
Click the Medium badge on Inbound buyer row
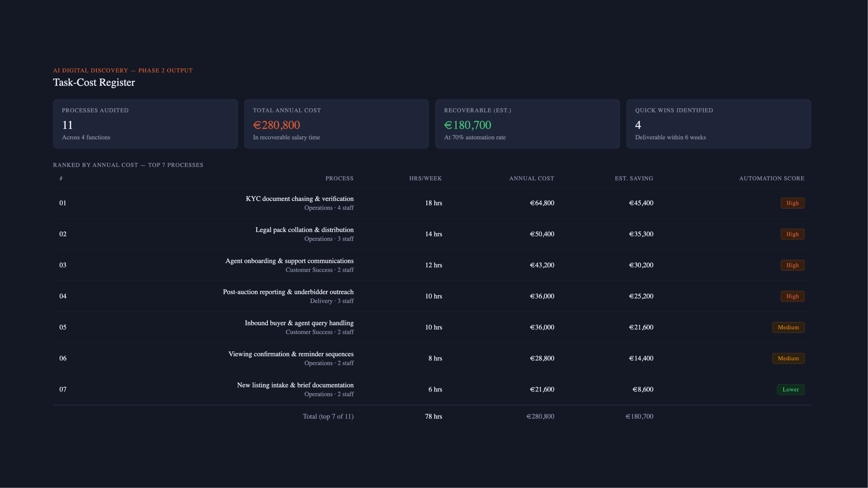(788, 327)
